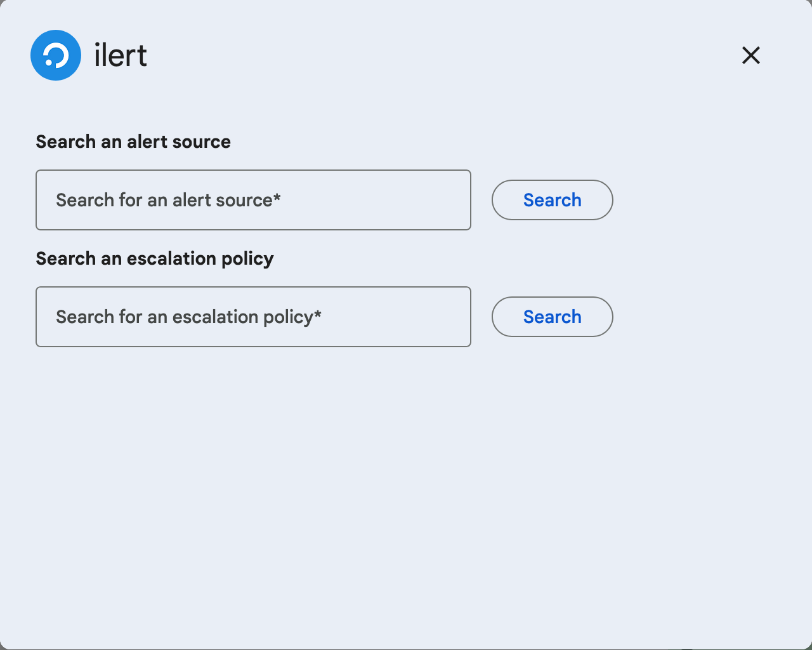
Task: Close the ilert dialog with the X
Action: coord(751,55)
